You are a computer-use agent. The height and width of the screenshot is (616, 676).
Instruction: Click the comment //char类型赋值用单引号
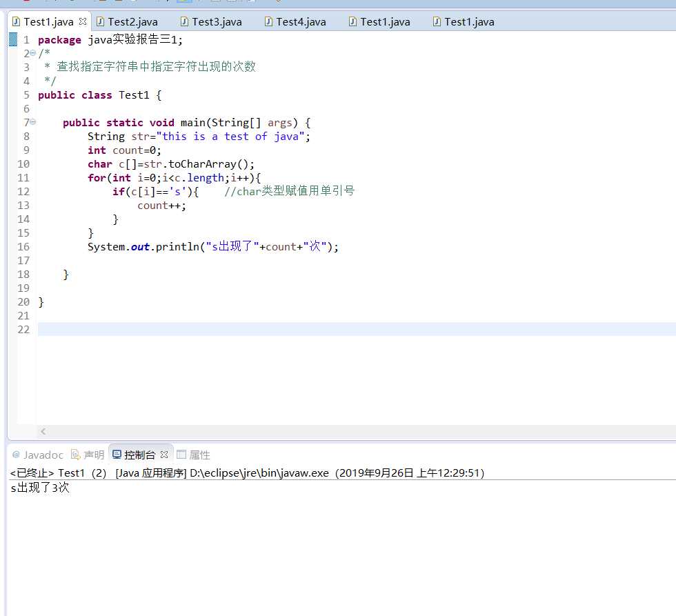point(289,191)
